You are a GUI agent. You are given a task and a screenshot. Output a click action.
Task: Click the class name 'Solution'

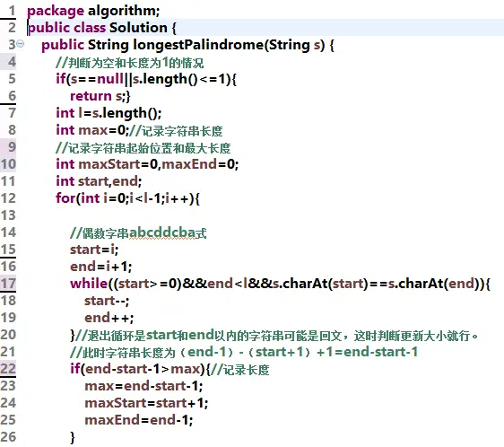point(138,28)
